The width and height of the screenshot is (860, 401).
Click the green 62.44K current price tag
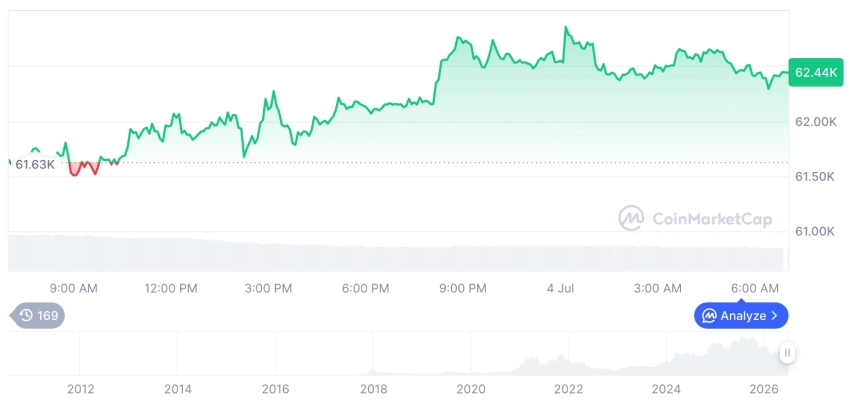[x=816, y=72]
